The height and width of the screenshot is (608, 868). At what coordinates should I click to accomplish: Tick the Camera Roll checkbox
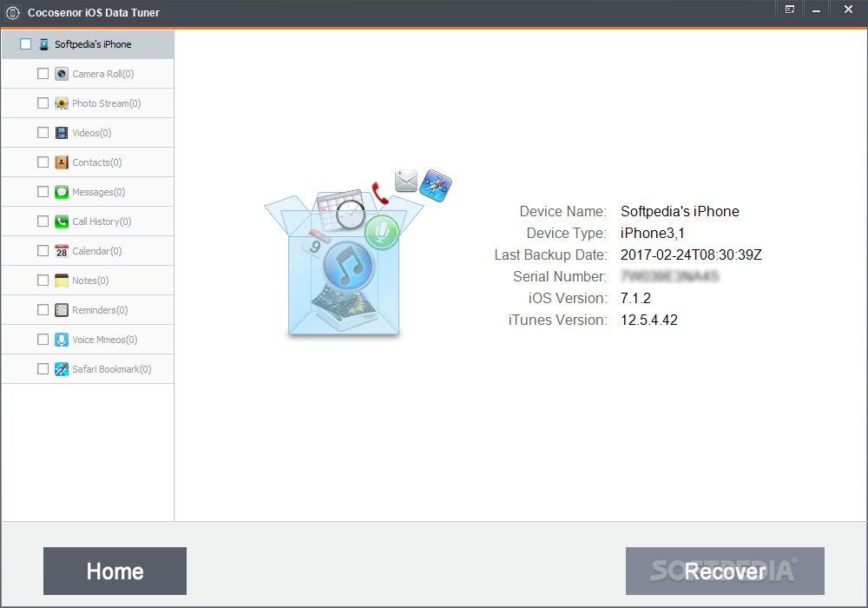(43, 74)
